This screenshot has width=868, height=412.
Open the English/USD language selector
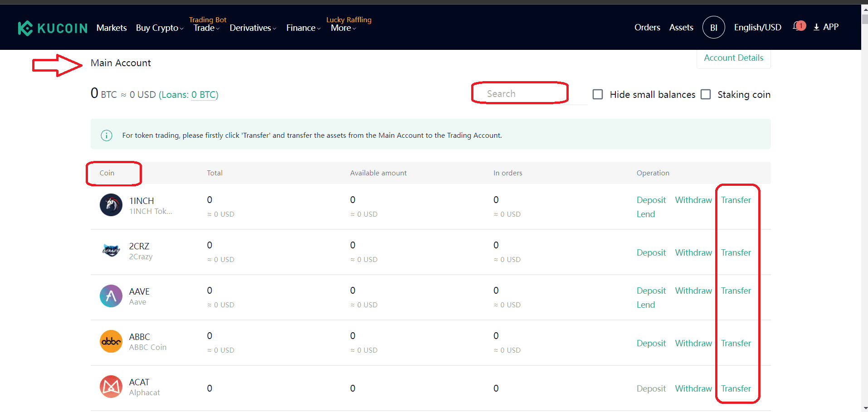pyautogui.click(x=757, y=27)
